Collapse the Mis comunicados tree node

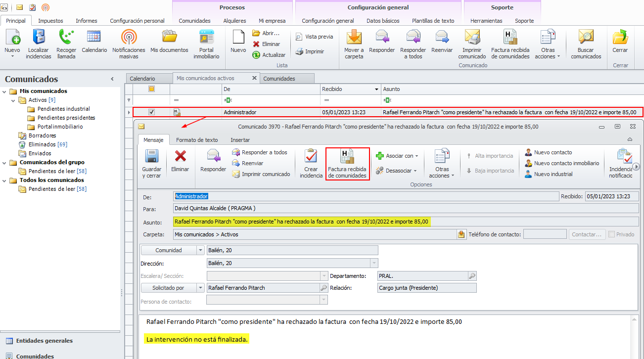pyautogui.click(x=4, y=91)
